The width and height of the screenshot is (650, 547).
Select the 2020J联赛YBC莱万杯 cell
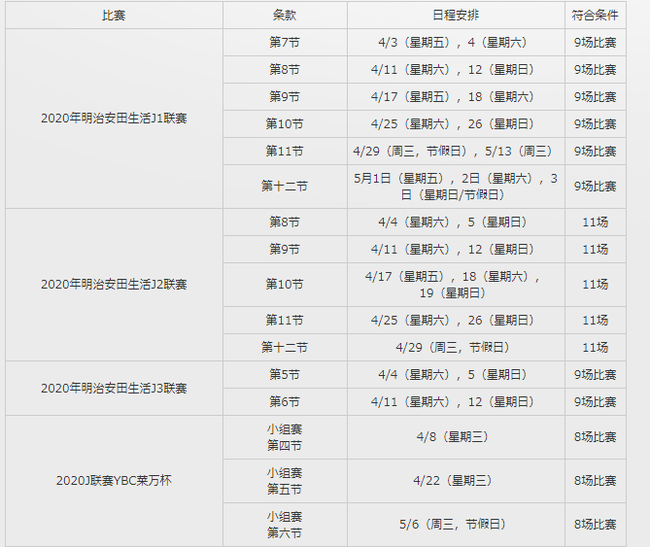pyautogui.click(x=114, y=481)
